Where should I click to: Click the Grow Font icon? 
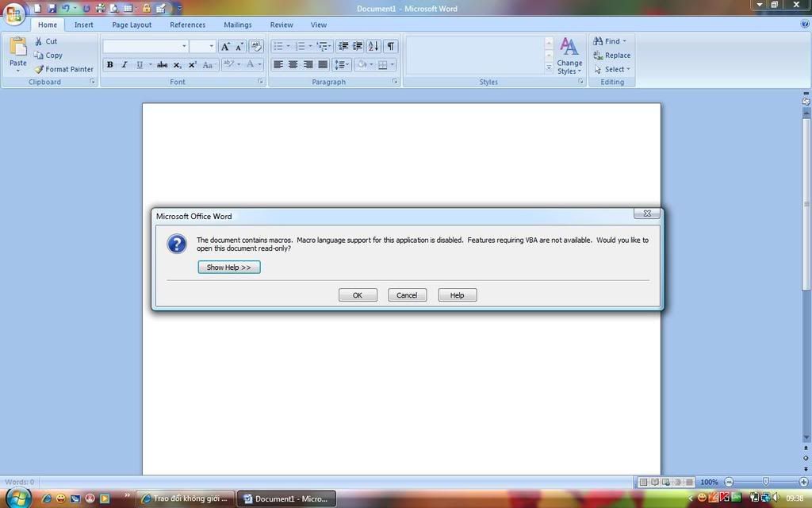225,46
